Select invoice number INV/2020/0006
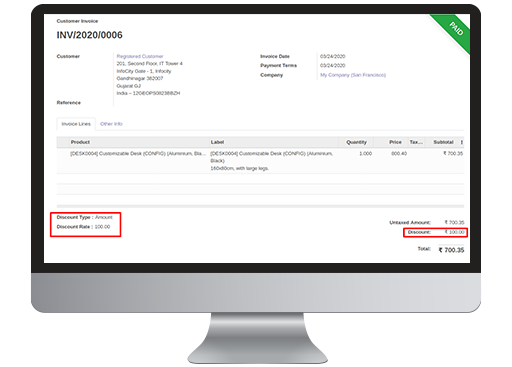Image resolution: width=512 pixels, height=367 pixels. (89, 35)
